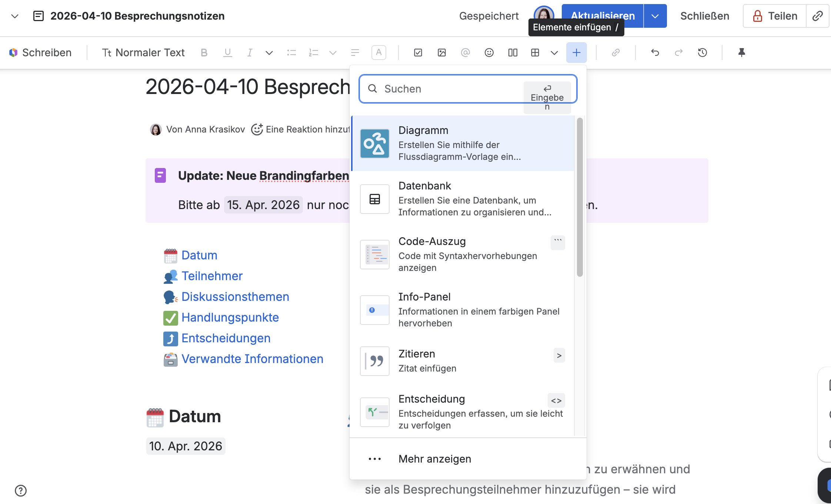Insert an @ mention
Image resolution: width=831 pixels, height=504 pixels.
tap(465, 53)
